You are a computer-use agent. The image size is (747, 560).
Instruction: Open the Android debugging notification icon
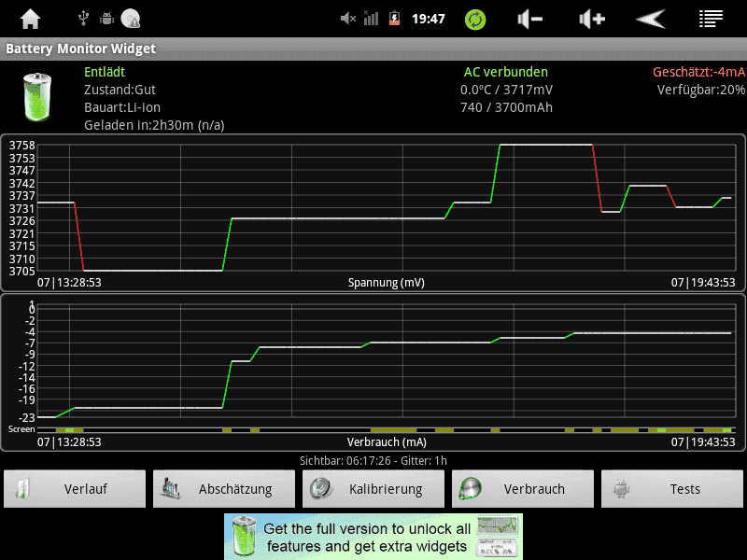point(106,19)
